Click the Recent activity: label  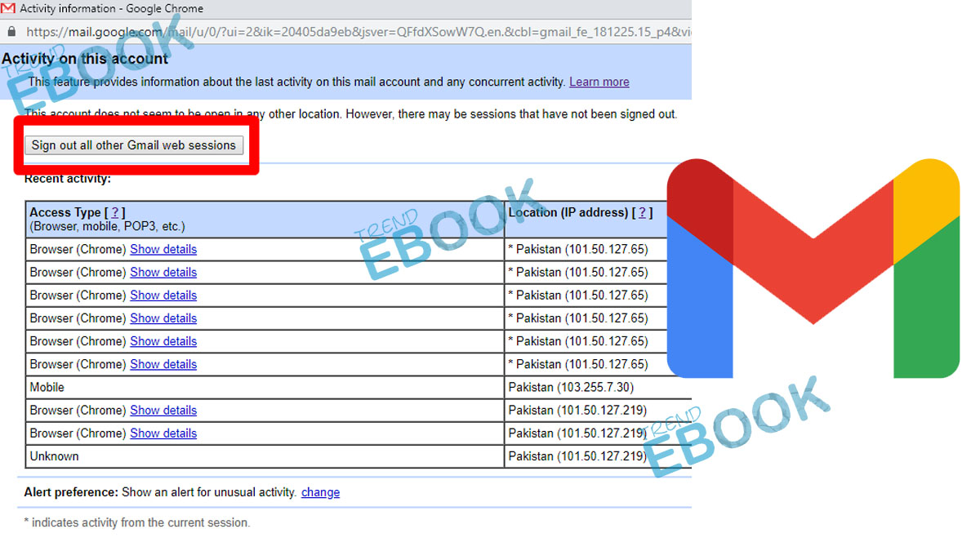pyautogui.click(x=68, y=178)
